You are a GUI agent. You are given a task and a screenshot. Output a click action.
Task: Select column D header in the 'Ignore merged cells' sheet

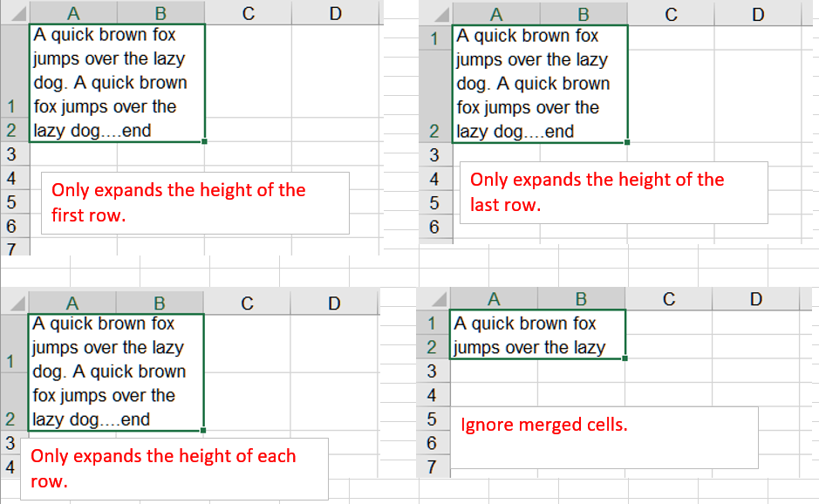755,299
